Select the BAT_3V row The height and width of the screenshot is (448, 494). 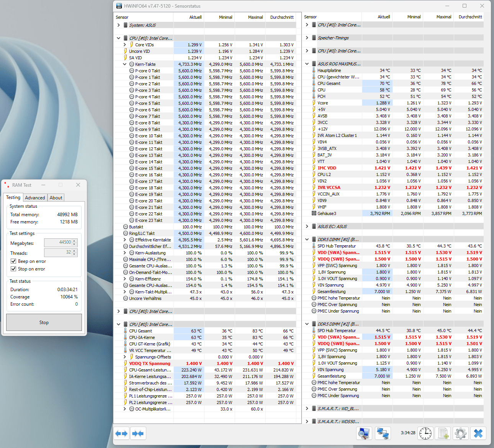pos(393,155)
